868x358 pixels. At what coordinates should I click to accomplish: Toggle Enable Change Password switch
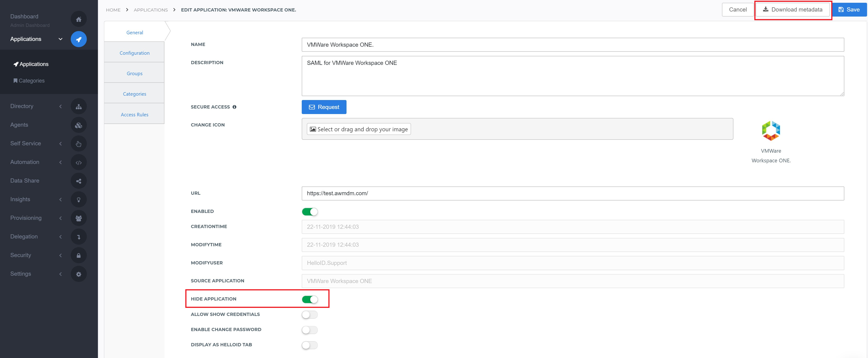tap(310, 330)
